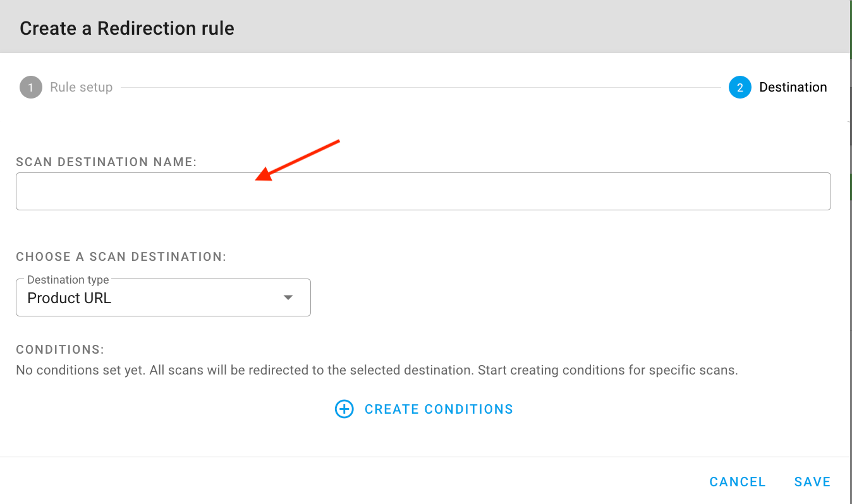Save the redirection rule
Image resolution: width=852 pixels, height=504 pixels.
point(812,482)
